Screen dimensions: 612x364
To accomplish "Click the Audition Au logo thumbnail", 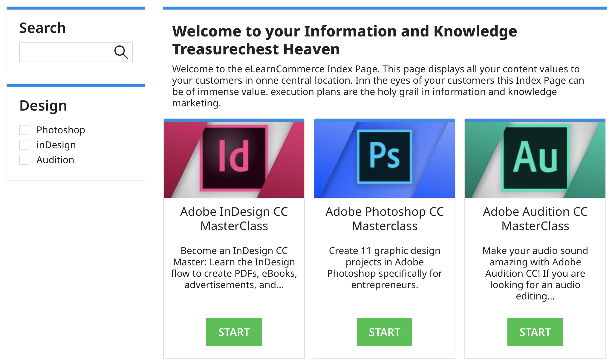I will tap(535, 159).
